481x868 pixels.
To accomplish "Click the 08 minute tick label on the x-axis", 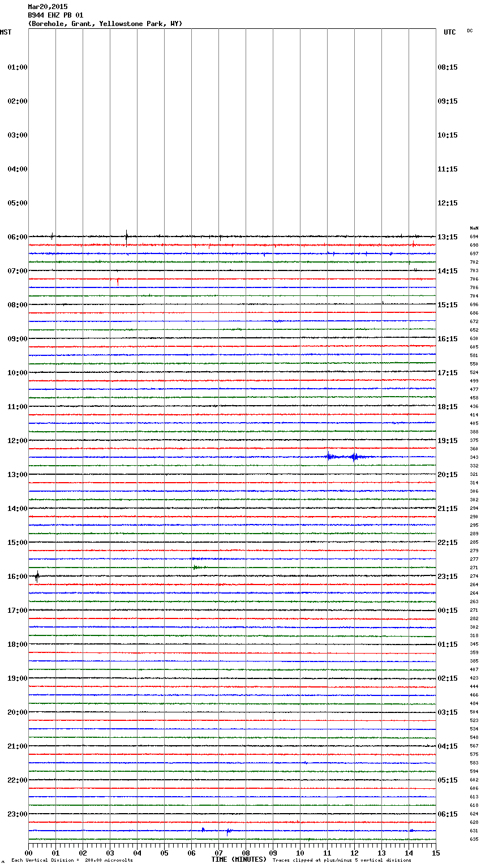I will pos(246,853).
